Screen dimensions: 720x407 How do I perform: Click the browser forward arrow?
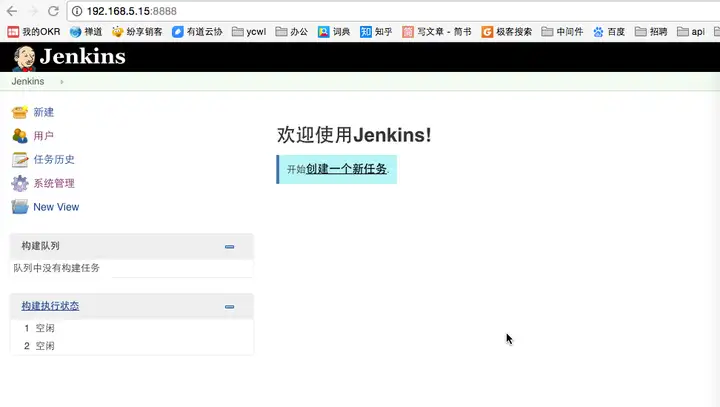pos(33,11)
